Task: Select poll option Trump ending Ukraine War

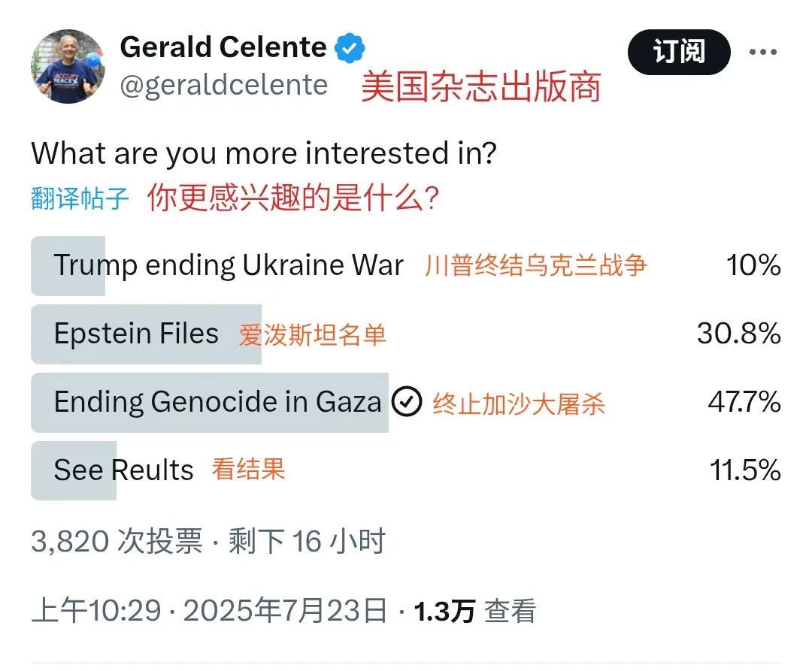Action: point(229,265)
